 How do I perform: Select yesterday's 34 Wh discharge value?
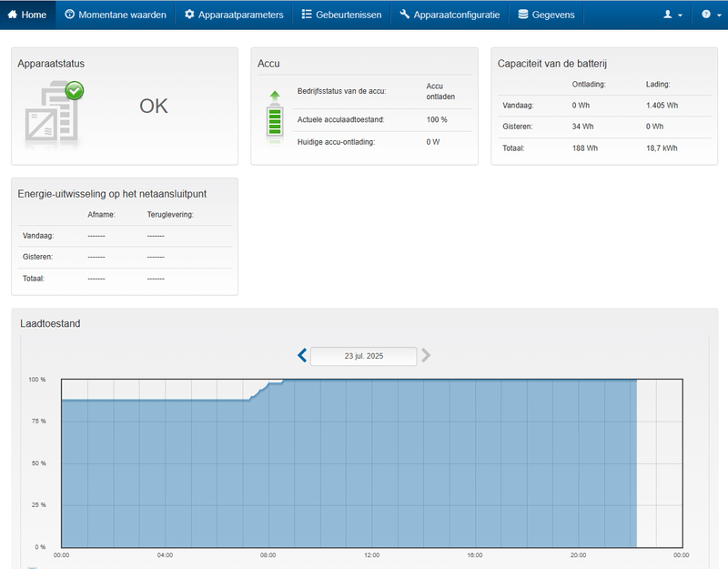coord(582,127)
